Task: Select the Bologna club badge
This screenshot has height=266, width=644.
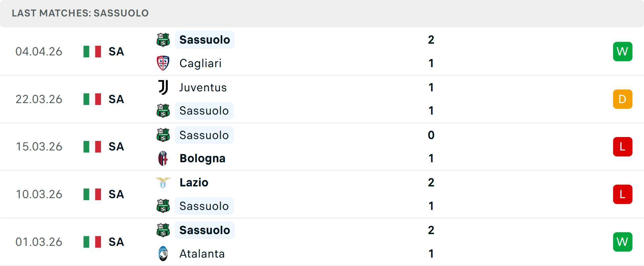Action: pyautogui.click(x=163, y=158)
